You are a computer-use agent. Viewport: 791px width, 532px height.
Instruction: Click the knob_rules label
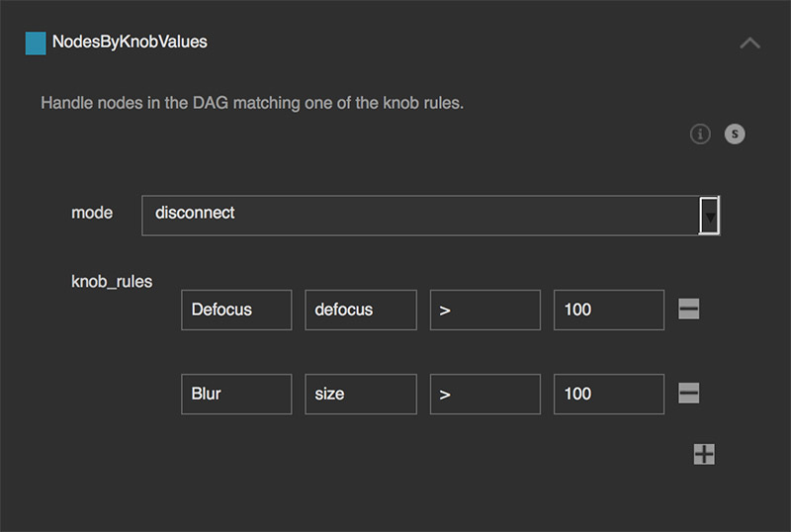click(x=112, y=282)
